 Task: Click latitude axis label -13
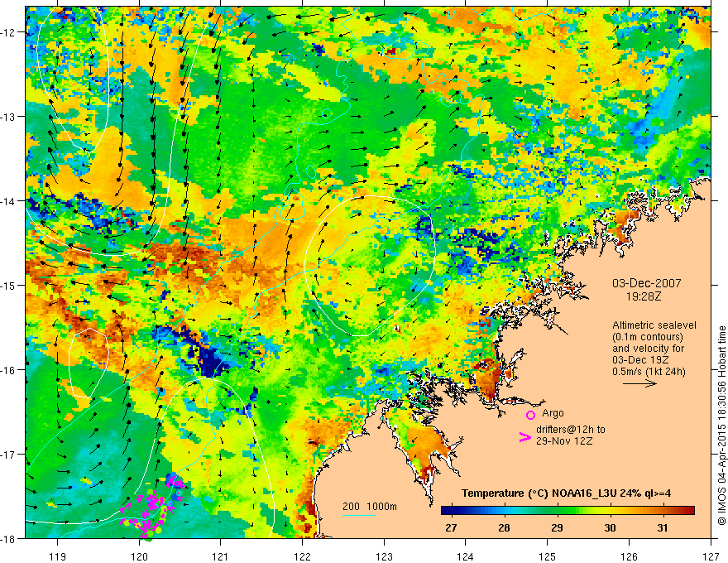(x=8, y=116)
